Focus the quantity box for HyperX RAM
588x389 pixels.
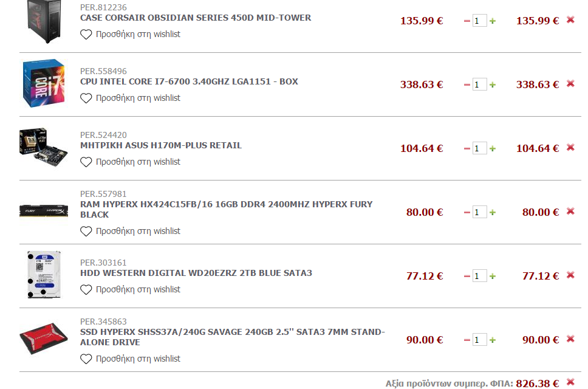479,212
